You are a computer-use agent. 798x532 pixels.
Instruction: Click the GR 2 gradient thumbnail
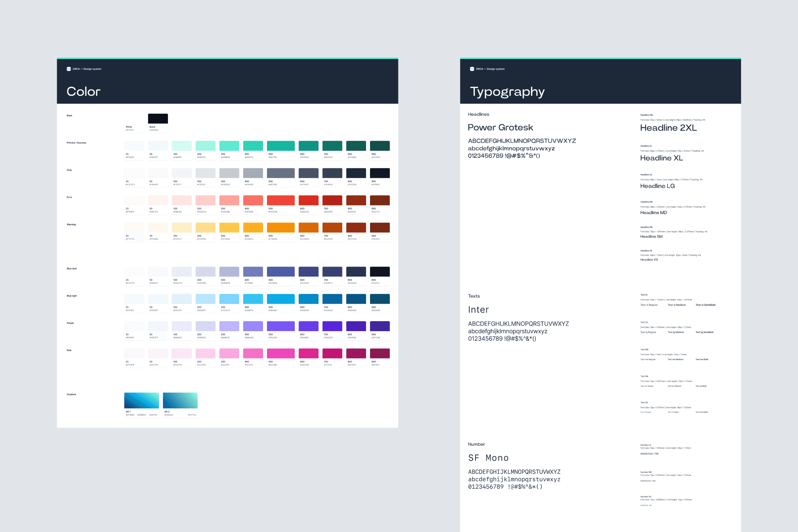click(x=180, y=400)
